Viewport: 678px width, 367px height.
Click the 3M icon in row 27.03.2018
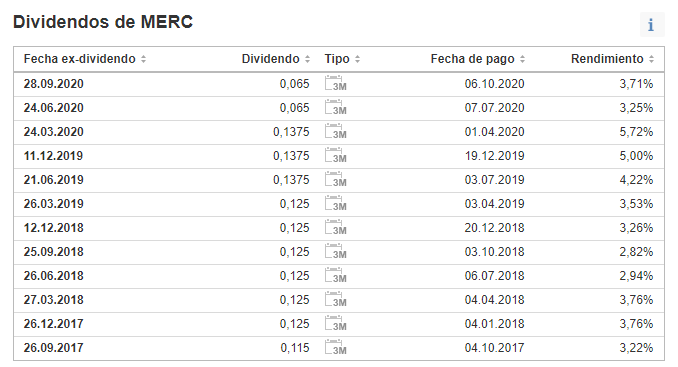pos(336,300)
